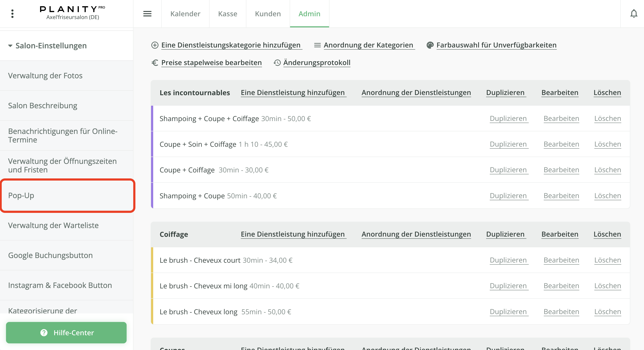
Task: Delete the Le brush - Cheveux long service
Action: pyautogui.click(x=608, y=311)
